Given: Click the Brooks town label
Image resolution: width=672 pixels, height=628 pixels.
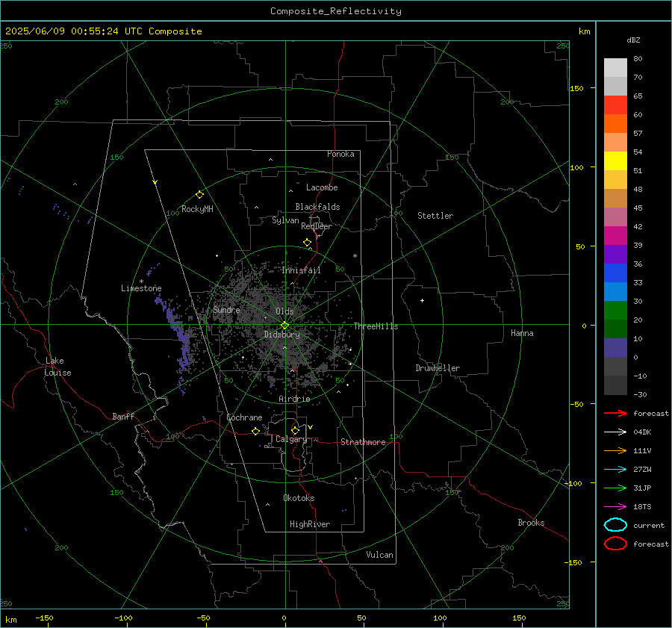Looking at the screenshot, I should [531, 523].
